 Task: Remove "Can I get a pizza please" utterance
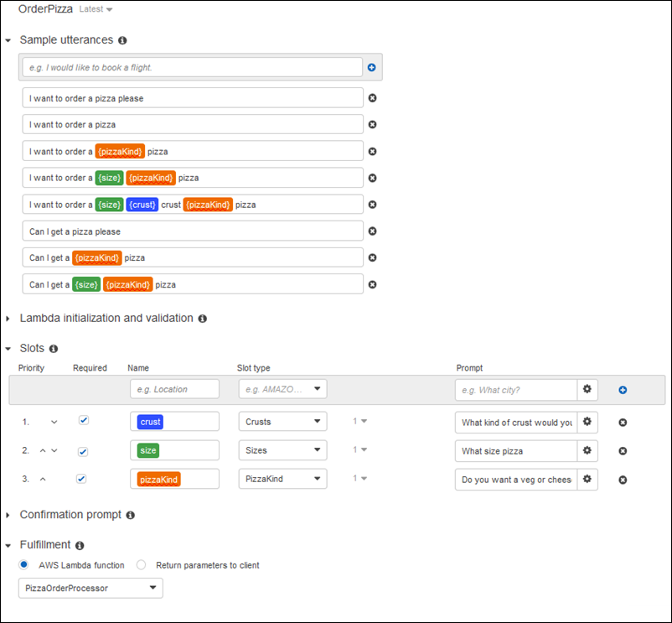tap(372, 231)
